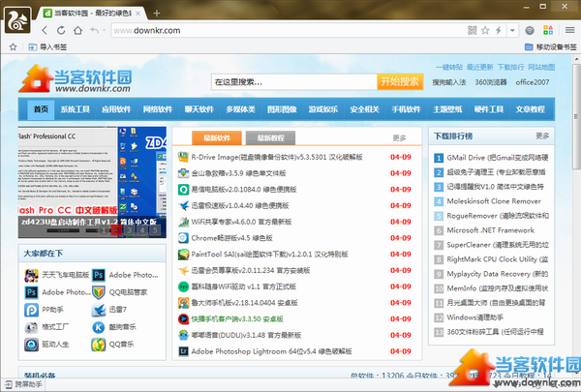Click the lightning speed mode icon

pos(499,30)
